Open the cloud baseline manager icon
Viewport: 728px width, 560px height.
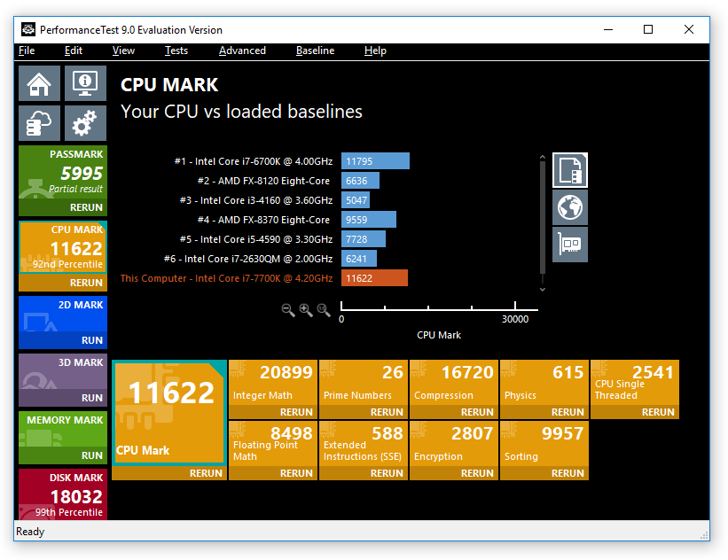click(x=39, y=123)
